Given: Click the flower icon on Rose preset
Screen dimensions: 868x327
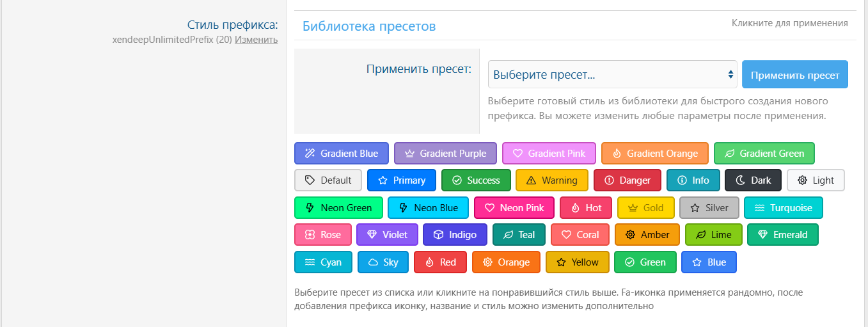Looking at the screenshot, I should (310, 235).
